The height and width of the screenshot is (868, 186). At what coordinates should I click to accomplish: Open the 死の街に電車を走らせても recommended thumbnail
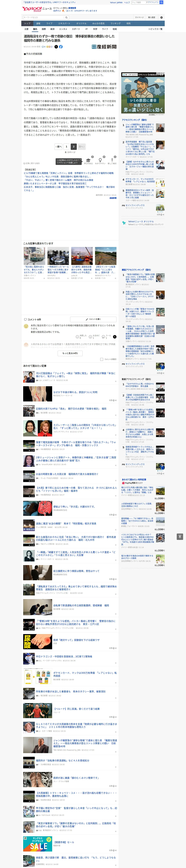34,256
